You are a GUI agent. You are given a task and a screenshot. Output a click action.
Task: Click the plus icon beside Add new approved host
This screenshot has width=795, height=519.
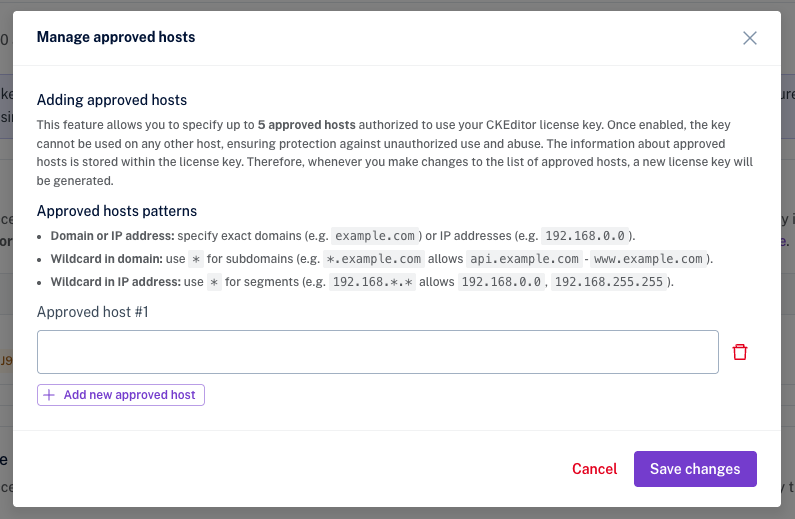pyautogui.click(x=49, y=395)
